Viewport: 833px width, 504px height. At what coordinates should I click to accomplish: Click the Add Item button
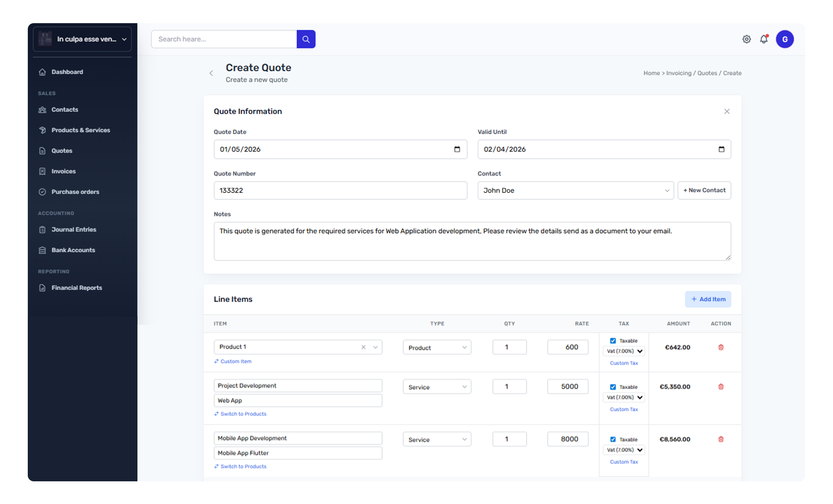point(708,299)
